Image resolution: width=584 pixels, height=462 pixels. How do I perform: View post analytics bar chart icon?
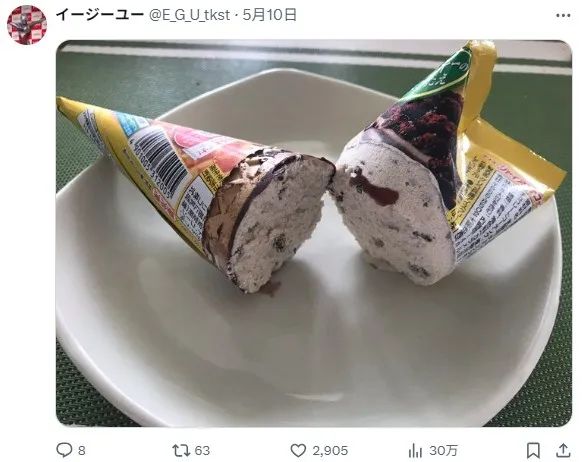(415, 451)
